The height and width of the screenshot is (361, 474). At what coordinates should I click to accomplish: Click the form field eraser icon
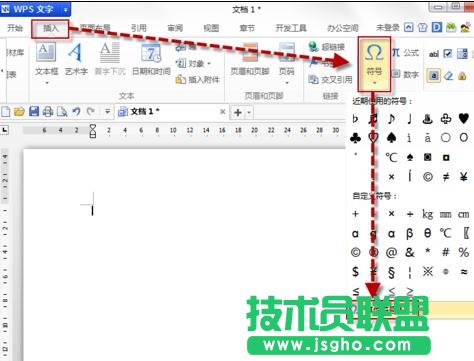[x=448, y=76]
